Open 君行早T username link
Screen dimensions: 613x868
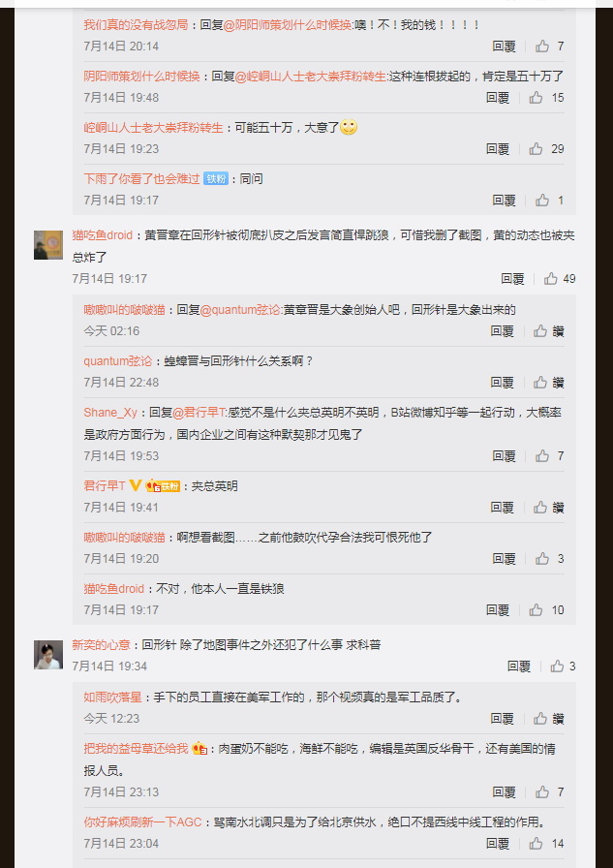click(x=105, y=486)
